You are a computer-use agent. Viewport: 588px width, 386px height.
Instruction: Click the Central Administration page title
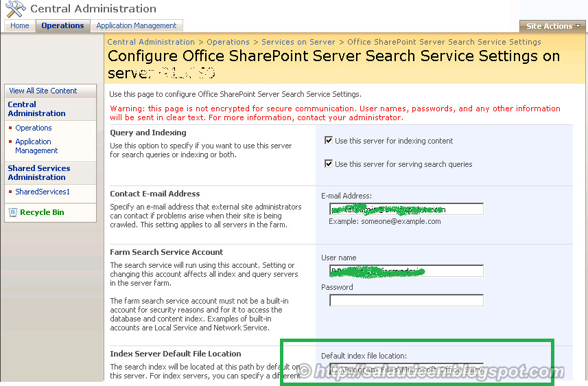[93, 9]
